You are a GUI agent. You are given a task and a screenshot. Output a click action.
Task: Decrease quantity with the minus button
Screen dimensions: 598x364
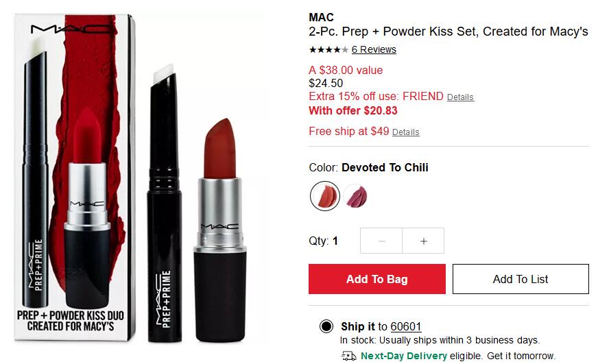point(381,241)
